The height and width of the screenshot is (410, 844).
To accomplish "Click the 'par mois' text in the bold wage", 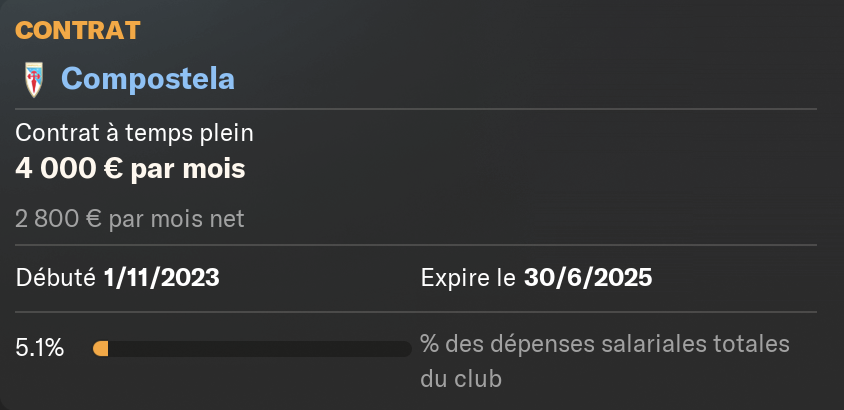I will point(188,170).
